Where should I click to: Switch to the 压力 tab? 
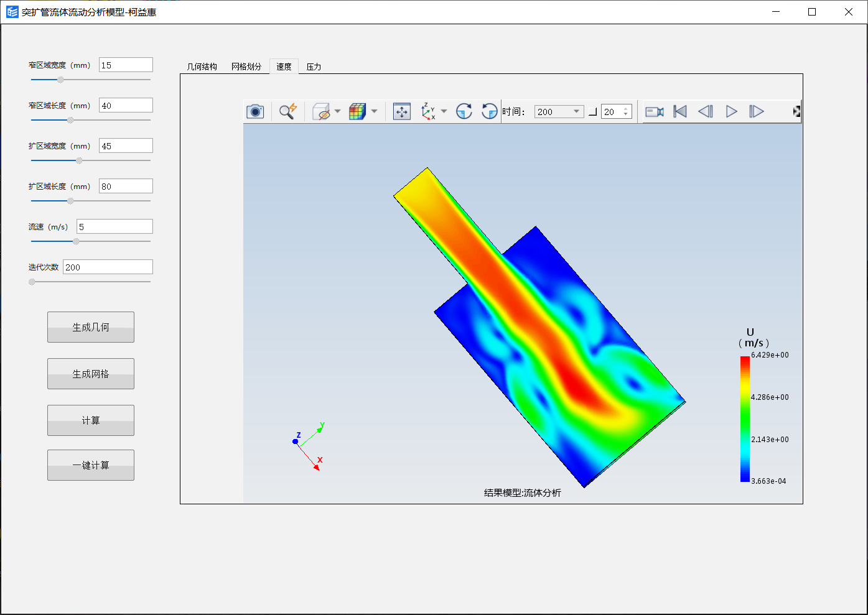pyautogui.click(x=314, y=67)
